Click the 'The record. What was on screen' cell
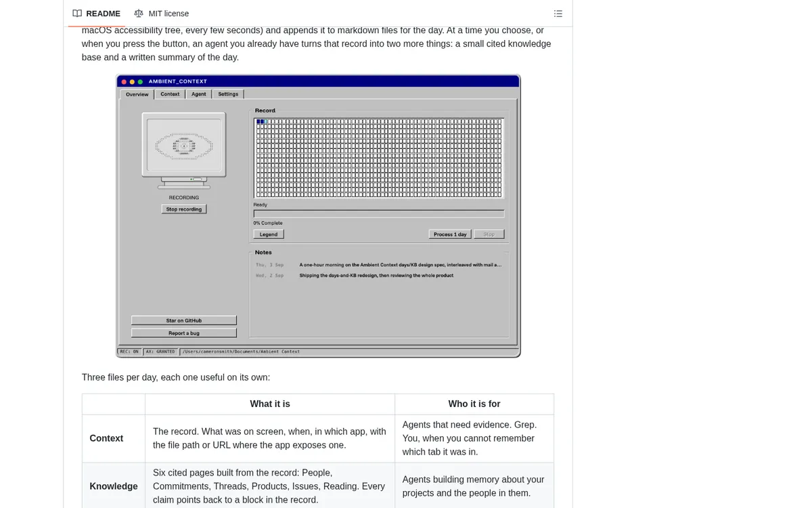The width and height of the screenshot is (812, 508). coord(270,438)
